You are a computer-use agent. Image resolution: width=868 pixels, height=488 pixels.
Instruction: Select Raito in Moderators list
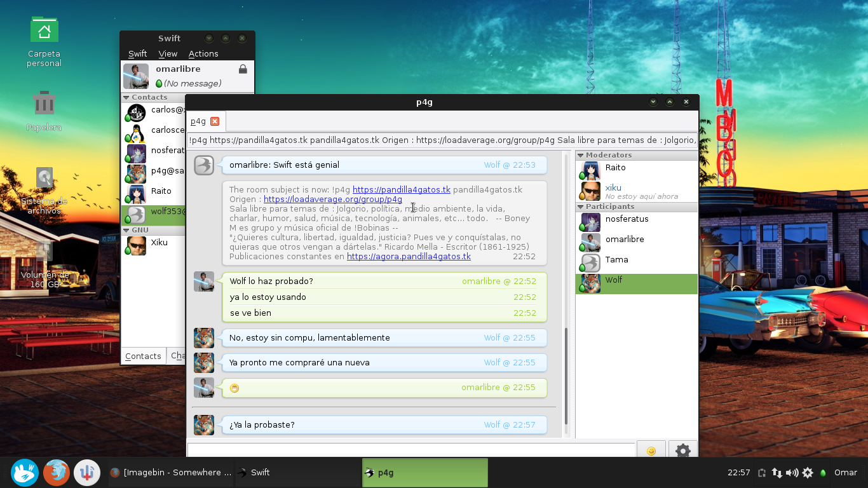tap(637, 171)
